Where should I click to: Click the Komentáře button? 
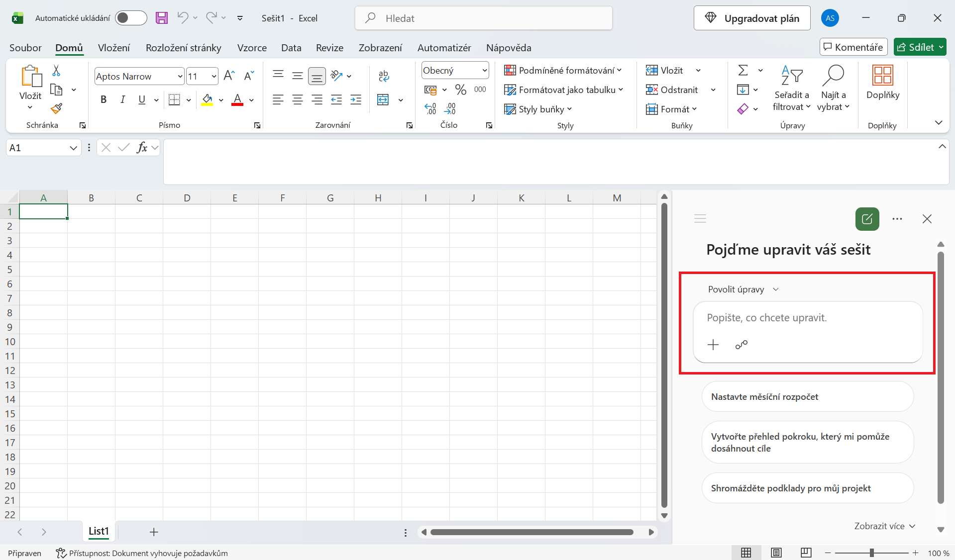click(x=853, y=47)
